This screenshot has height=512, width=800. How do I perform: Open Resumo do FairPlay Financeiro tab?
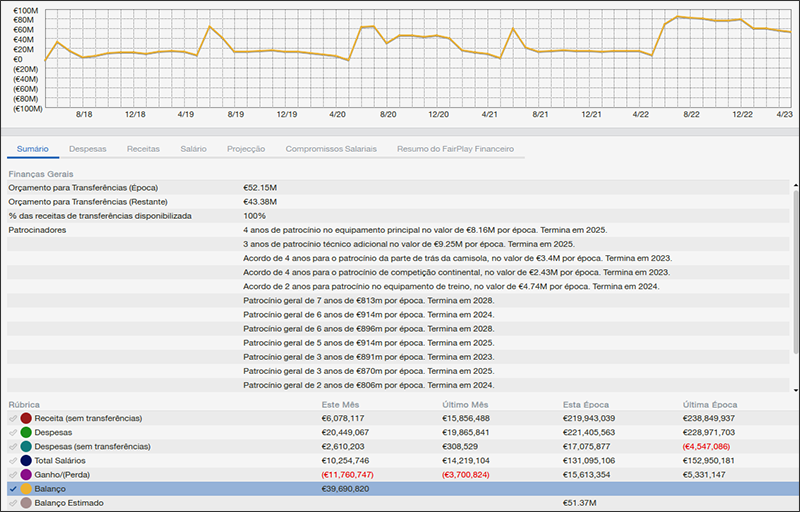[x=455, y=149]
